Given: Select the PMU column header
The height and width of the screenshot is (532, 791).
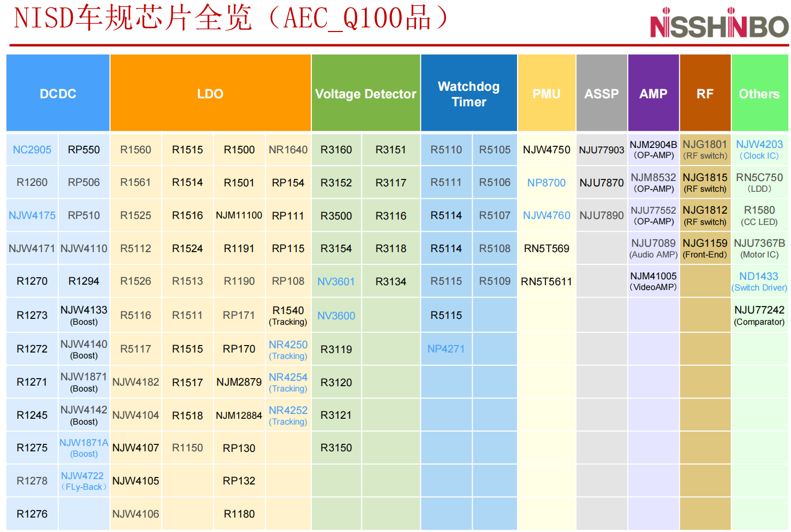Looking at the screenshot, I should pos(546,93).
